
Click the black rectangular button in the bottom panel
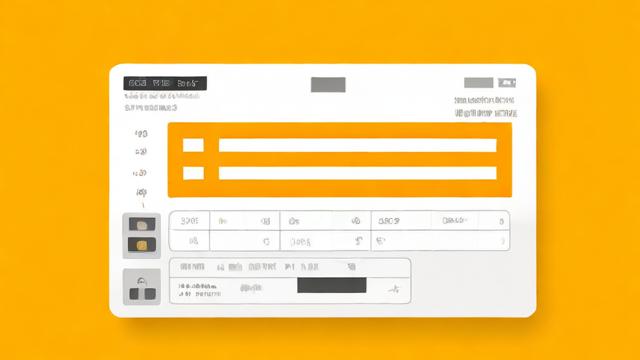(x=332, y=285)
